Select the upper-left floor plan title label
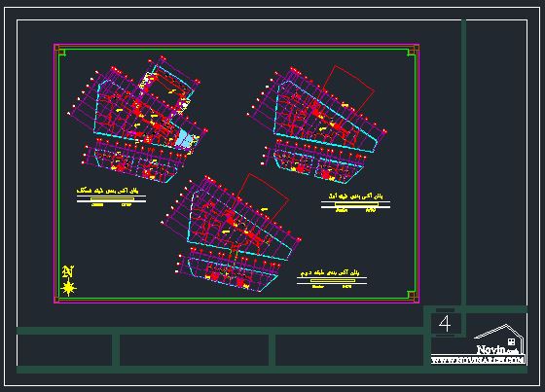 tap(108, 191)
